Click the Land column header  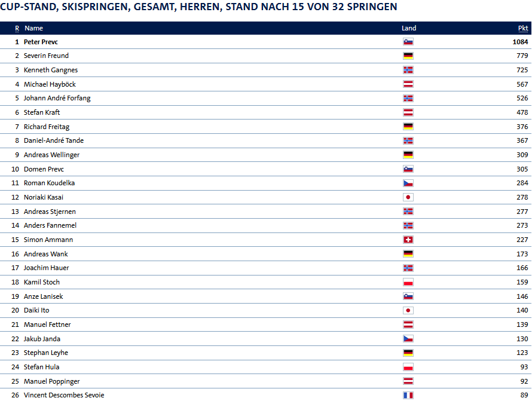click(409, 28)
